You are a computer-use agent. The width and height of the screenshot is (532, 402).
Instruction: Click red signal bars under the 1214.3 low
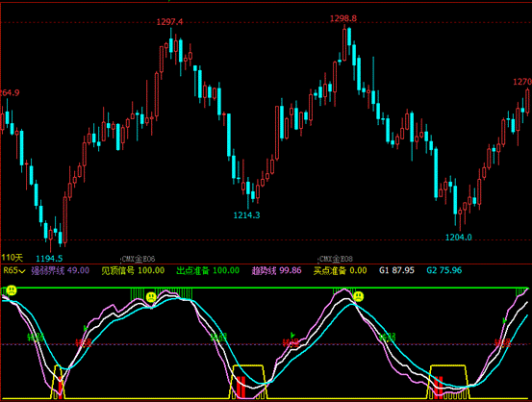241,387
